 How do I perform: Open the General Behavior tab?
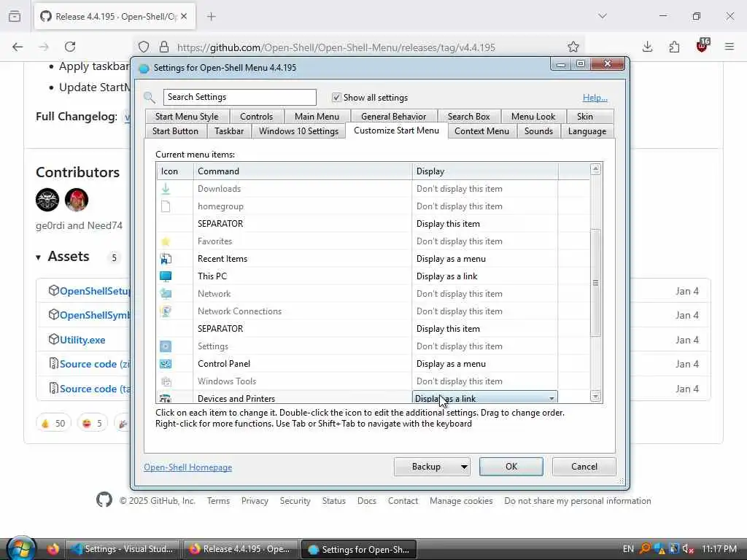[393, 117]
